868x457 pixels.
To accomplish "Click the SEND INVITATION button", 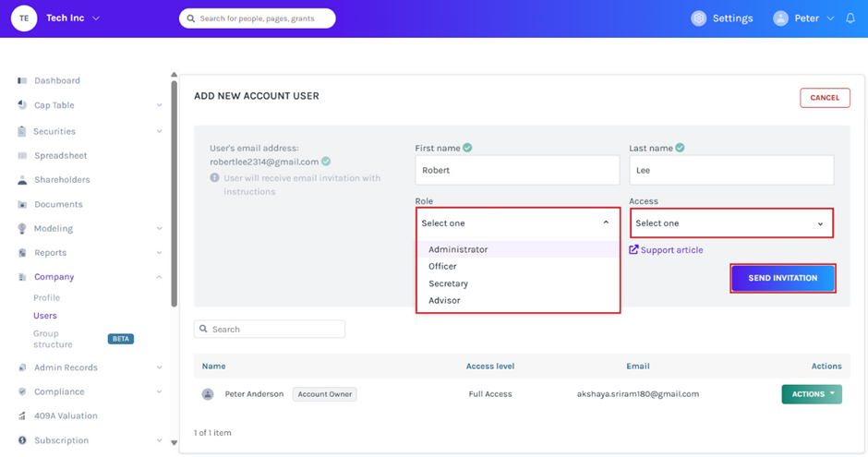I will tap(783, 278).
